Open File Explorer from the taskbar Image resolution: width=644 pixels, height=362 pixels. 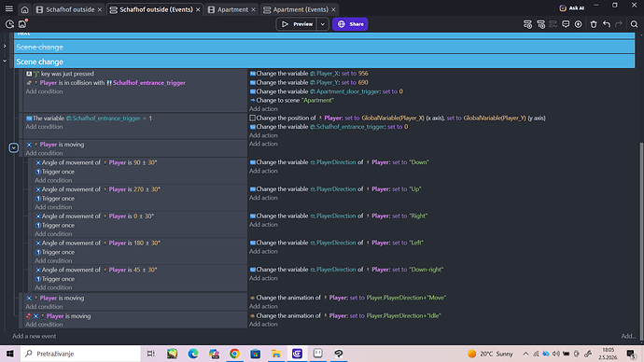[x=276, y=354]
